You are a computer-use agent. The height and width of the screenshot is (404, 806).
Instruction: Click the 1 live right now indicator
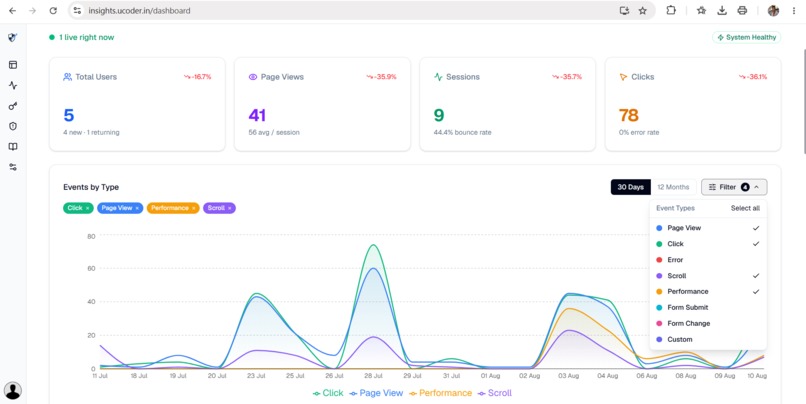tap(82, 38)
